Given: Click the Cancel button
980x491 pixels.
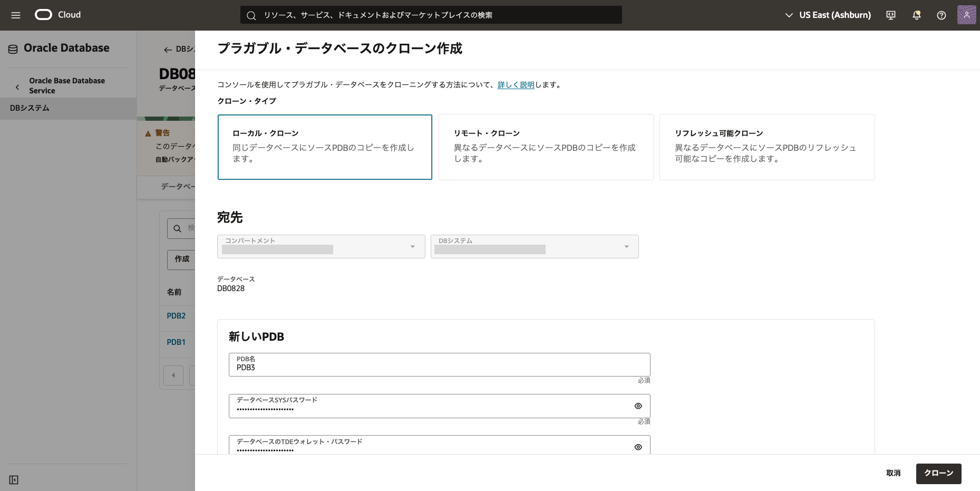Looking at the screenshot, I should pos(893,473).
